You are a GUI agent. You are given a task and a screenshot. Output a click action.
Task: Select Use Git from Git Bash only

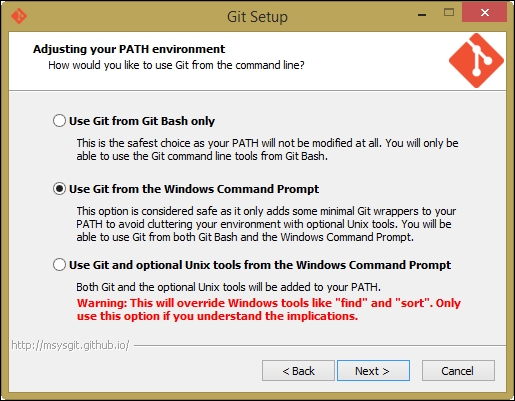click(59, 121)
